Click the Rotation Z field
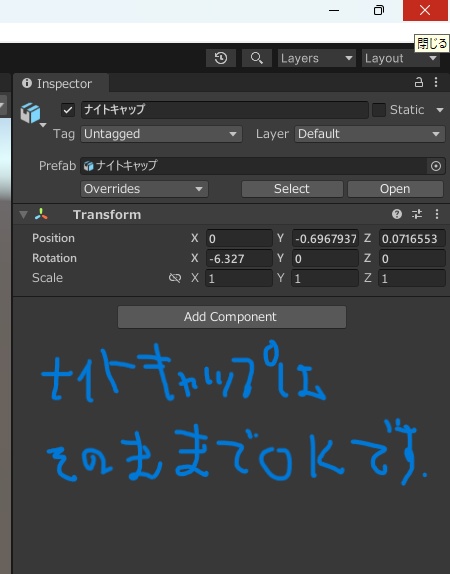The image size is (450, 574). (x=412, y=258)
